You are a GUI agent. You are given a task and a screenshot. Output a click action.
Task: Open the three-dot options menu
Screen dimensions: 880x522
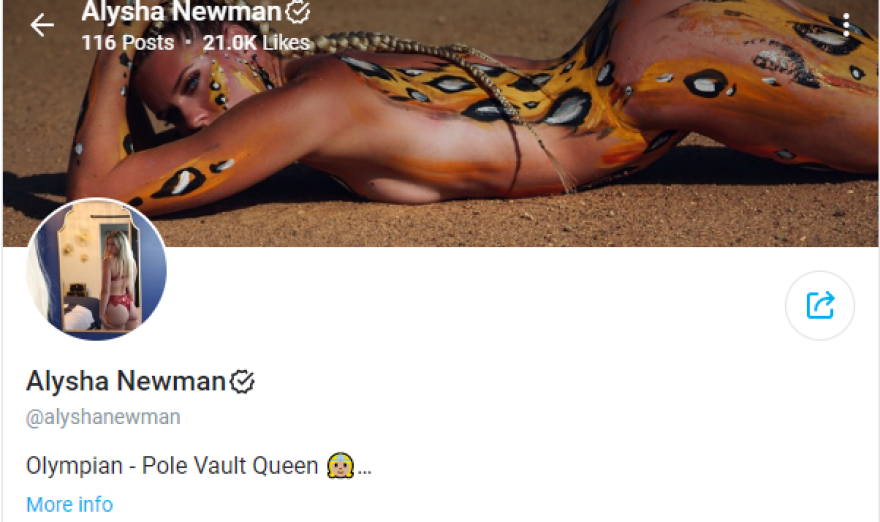[x=846, y=26]
